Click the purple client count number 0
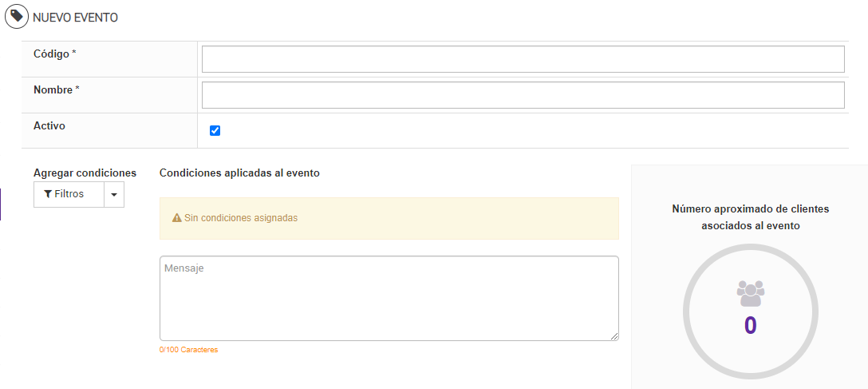 (750, 325)
